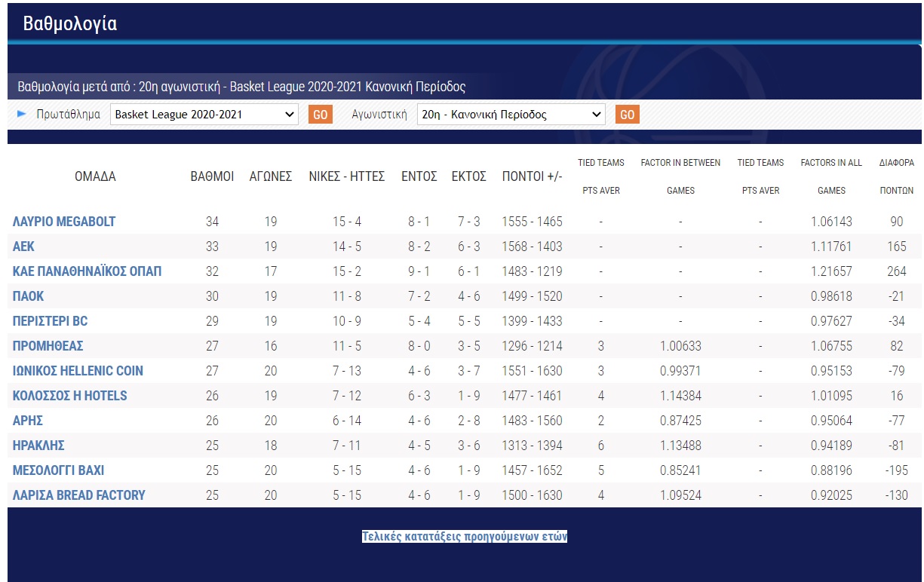Click the blue arrow icon before Πρωτάθλημα

coord(22,115)
